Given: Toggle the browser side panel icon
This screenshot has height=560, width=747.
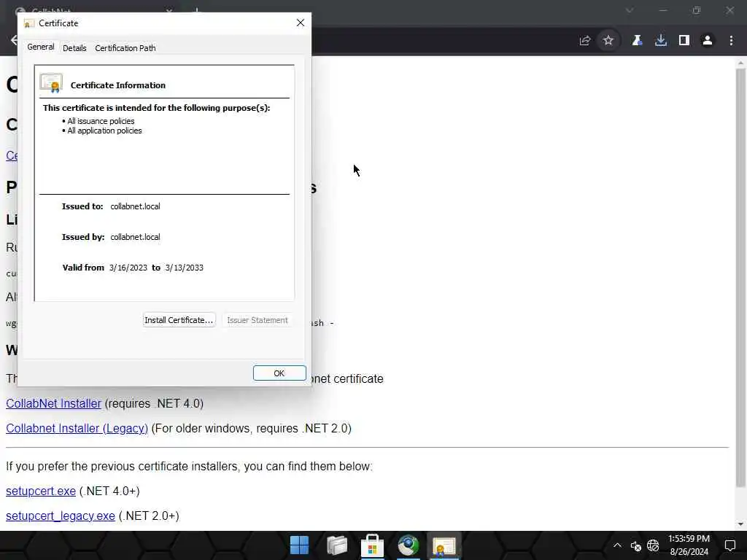Looking at the screenshot, I should coord(684,41).
